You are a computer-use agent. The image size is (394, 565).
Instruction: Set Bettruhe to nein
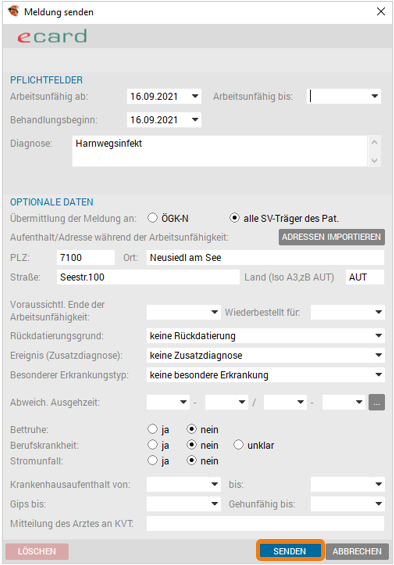click(x=192, y=429)
